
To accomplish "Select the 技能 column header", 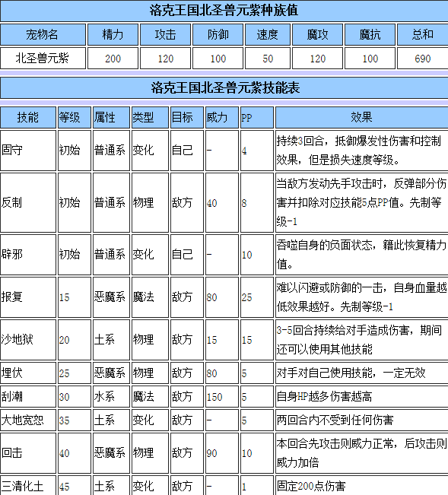I will tap(28, 117).
